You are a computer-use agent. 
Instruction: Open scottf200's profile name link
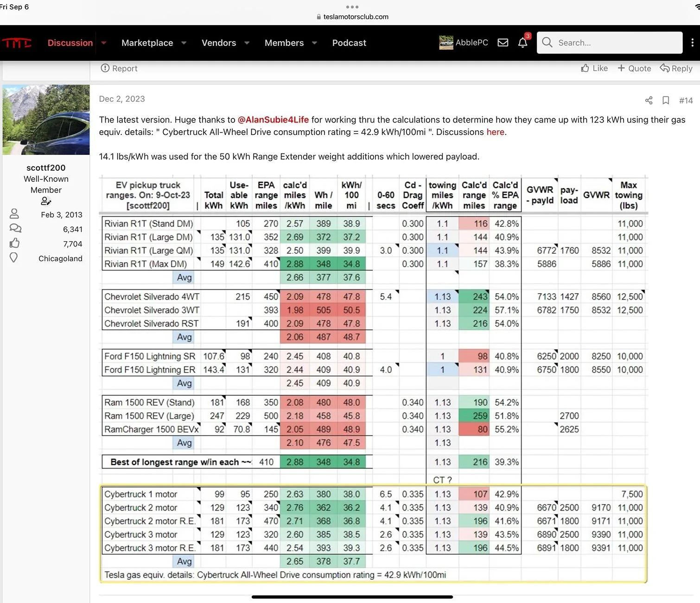point(46,168)
